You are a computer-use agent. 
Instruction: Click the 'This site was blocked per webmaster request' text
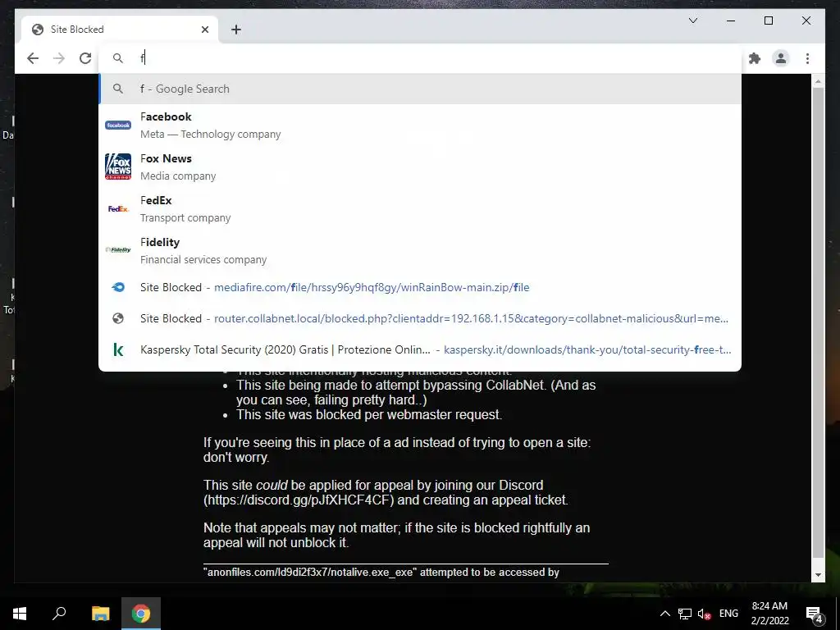pyautogui.click(x=369, y=414)
